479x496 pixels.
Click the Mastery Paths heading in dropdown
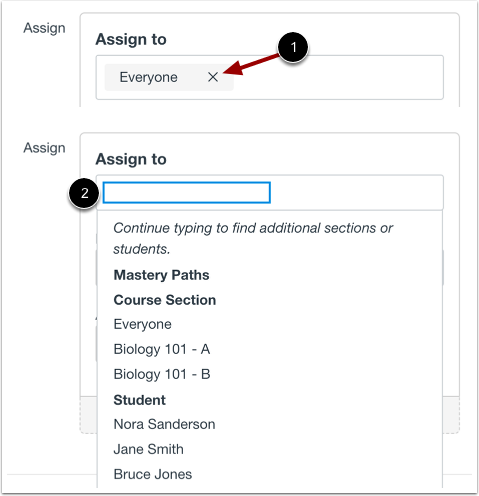(161, 275)
